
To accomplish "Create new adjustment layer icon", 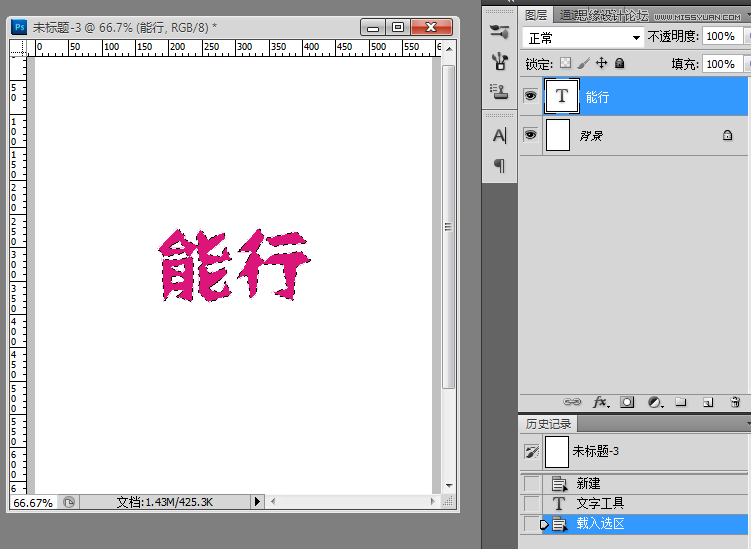I will coord(654,402).
